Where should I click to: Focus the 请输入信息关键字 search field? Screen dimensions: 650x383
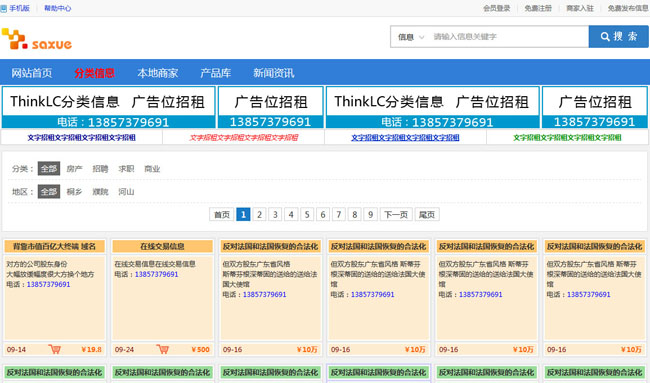point(509,37)
